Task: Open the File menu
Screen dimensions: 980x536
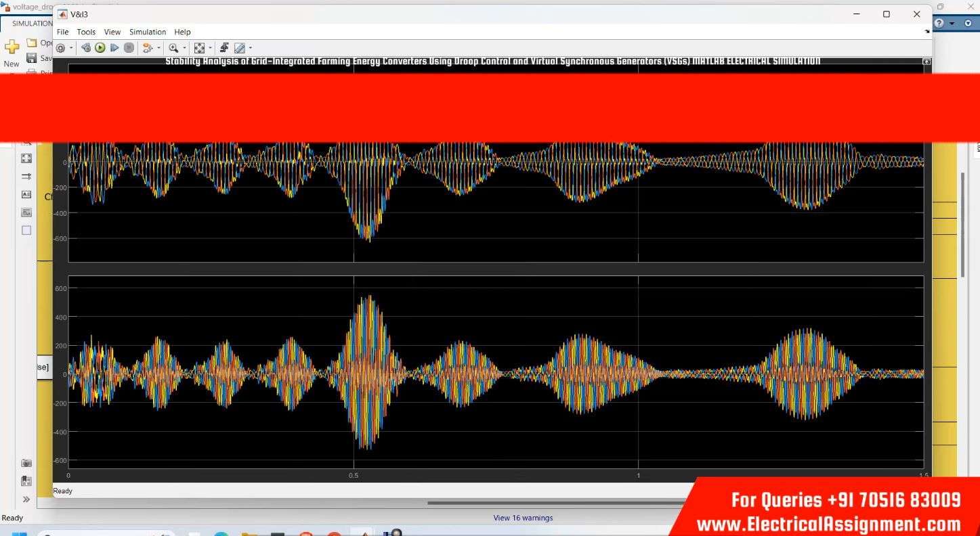Action: point(62,32)
